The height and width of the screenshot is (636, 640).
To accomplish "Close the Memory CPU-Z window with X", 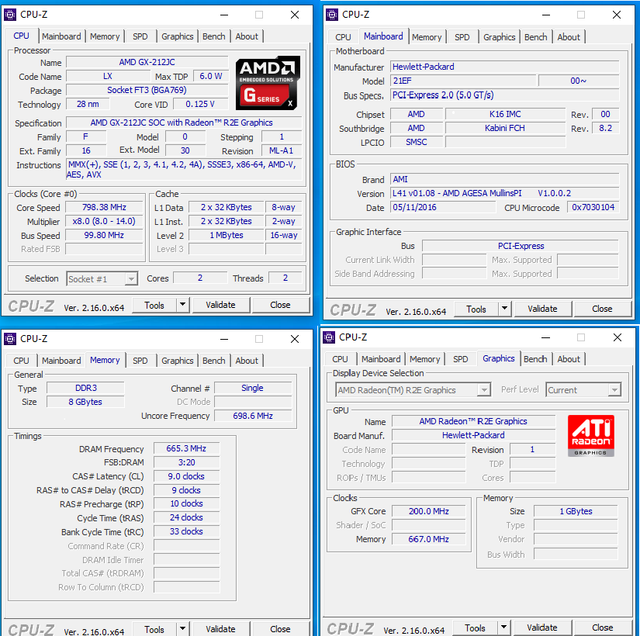I will tap(295, 339).
